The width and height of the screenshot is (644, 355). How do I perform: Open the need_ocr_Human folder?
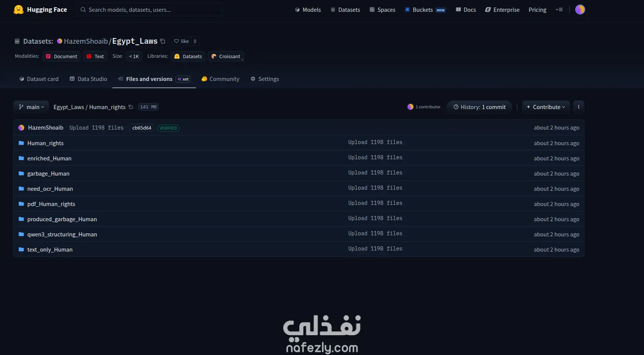click(x=50, y=189)
